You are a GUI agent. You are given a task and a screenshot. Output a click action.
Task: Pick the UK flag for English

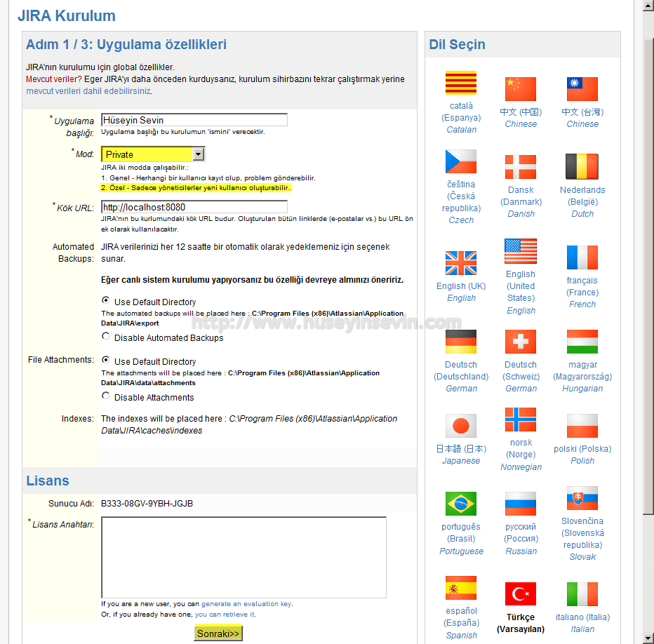point(461,263)
